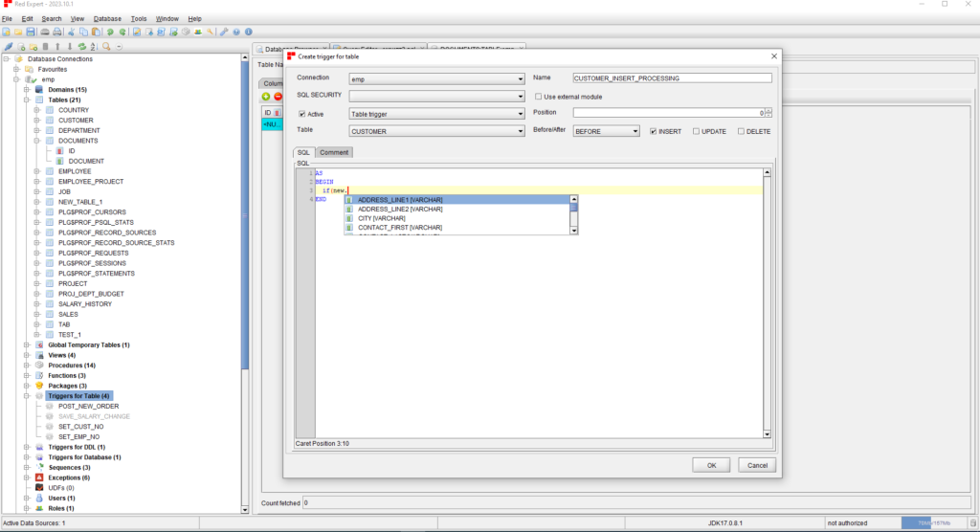Click the green add-row plus icon

click(266, 97)
